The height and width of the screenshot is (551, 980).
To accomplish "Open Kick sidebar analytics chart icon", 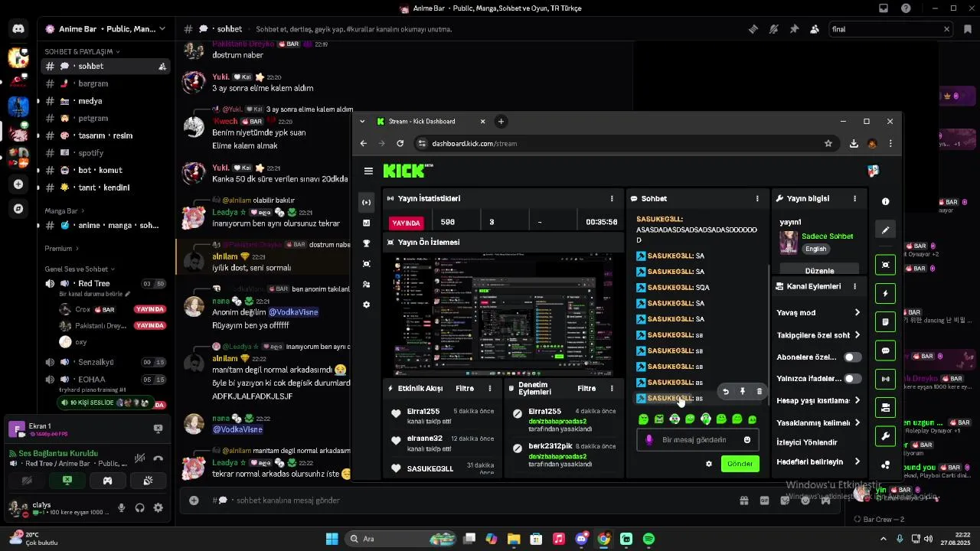I will click(x=366, y=223).
